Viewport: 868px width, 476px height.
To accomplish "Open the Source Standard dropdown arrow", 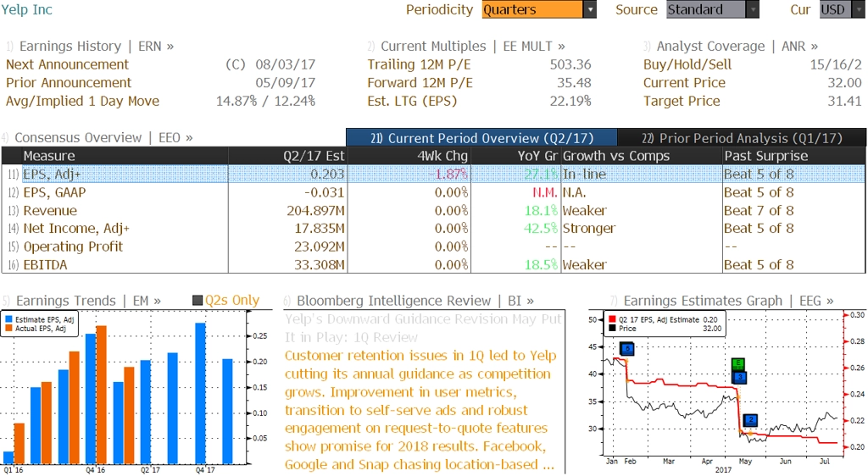I will click(753, 9).
